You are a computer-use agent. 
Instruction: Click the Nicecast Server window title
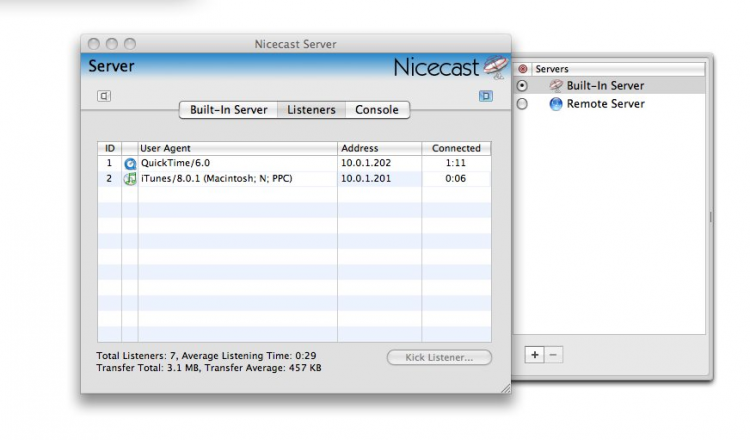pos(295,44)
